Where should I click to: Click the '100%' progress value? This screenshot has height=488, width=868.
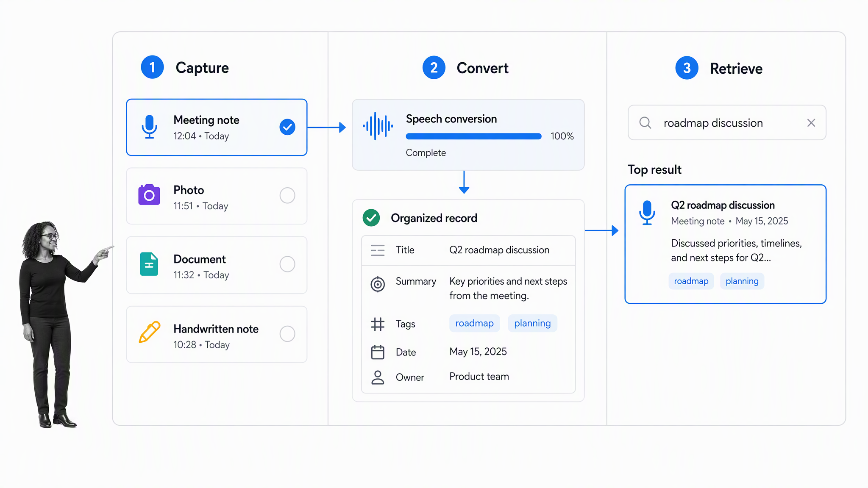coord(562,136)
